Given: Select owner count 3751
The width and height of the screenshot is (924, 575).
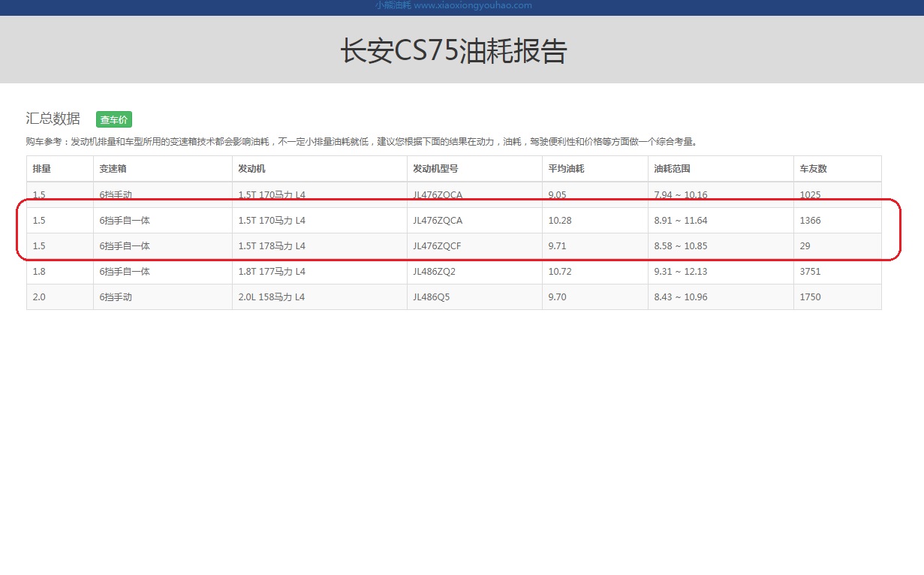Looking at the screenshot, I should point(811,272).
